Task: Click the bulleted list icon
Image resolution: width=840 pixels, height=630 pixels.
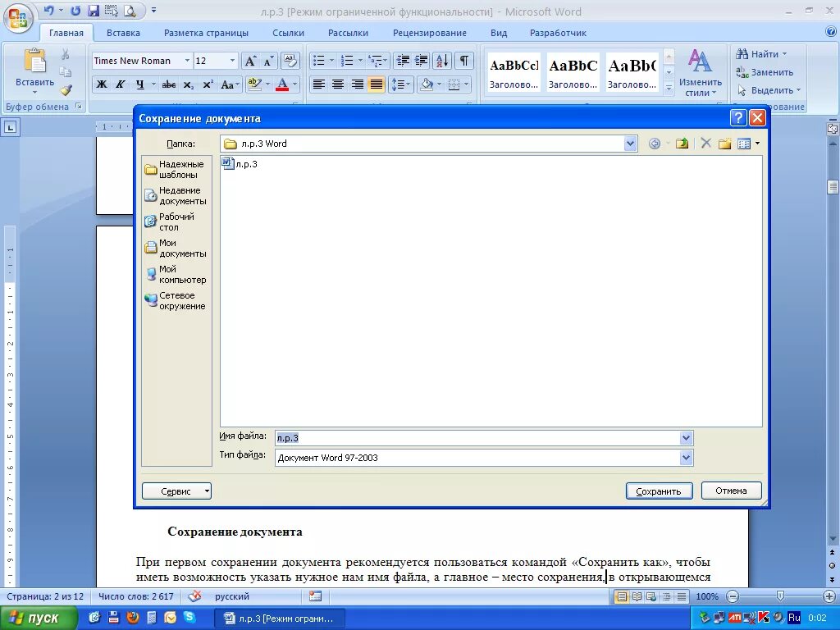Action: (319, 61)
